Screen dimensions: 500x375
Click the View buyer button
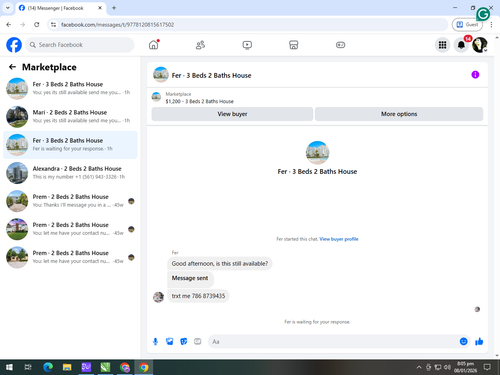[232, 114]
